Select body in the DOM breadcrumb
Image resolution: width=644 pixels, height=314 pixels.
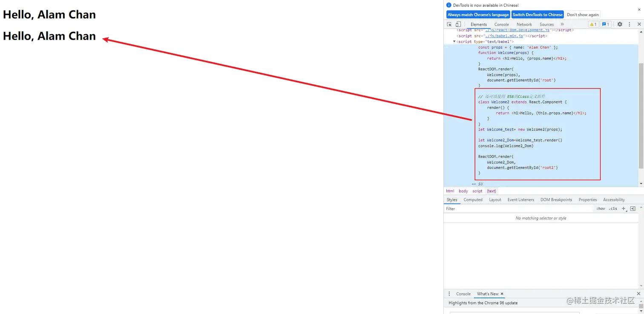coord(463,191)
